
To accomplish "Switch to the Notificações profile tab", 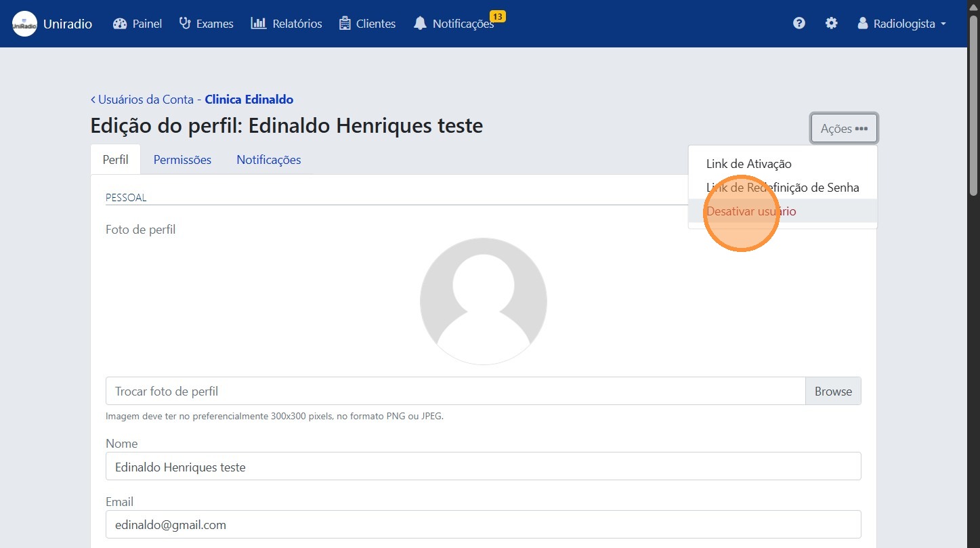I will [268, 160].
